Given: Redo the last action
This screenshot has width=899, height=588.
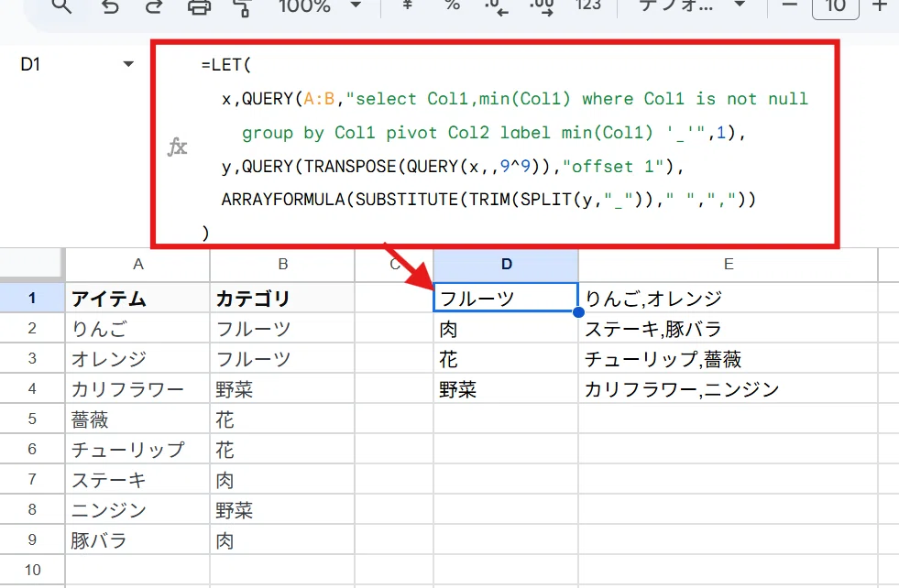Looking at the screenshot, I should [x=153, y=6].
